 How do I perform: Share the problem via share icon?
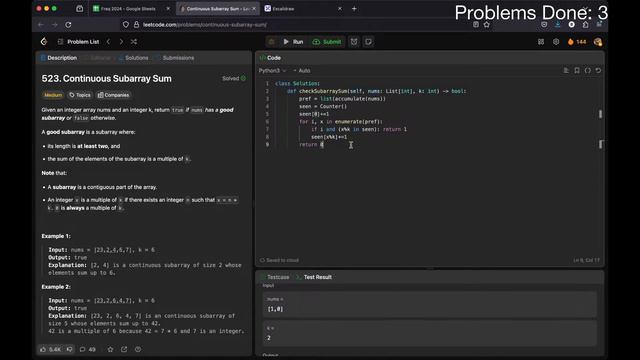124,349
